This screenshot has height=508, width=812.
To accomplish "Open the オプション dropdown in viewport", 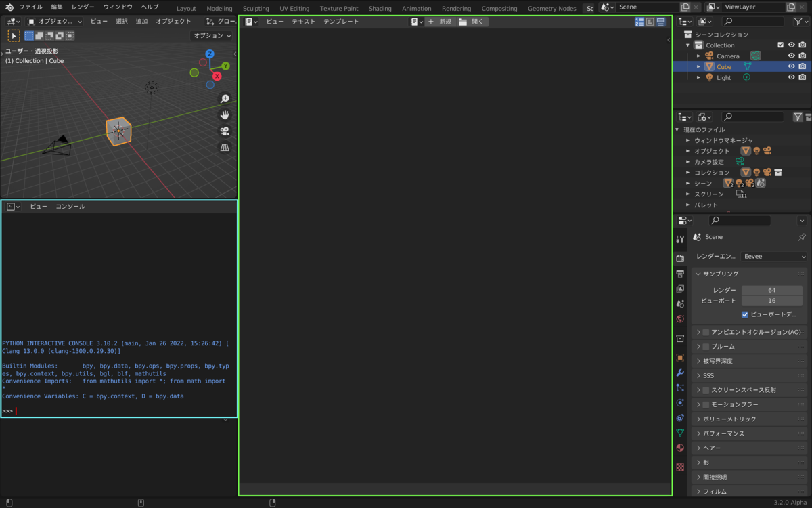I will click(x=212, y=35).
